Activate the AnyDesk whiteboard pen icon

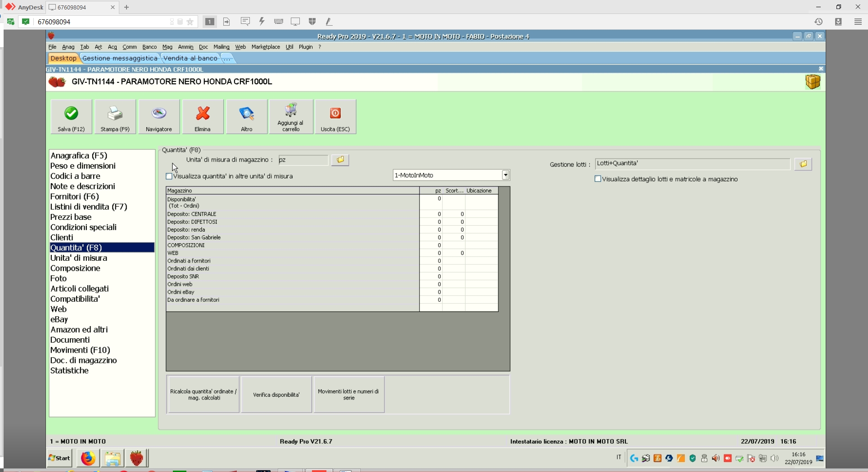click(x=329, y=22)
